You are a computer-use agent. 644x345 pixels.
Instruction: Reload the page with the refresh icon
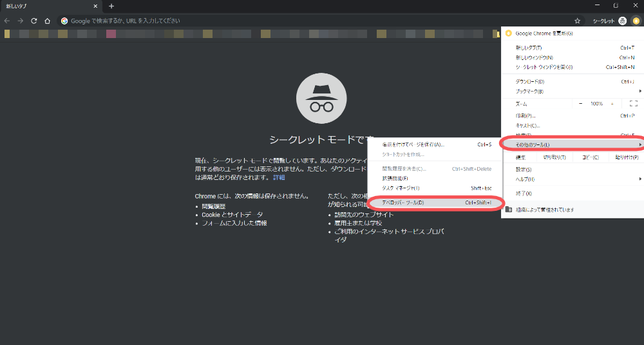pyautogui.click(x=34, y=21)
